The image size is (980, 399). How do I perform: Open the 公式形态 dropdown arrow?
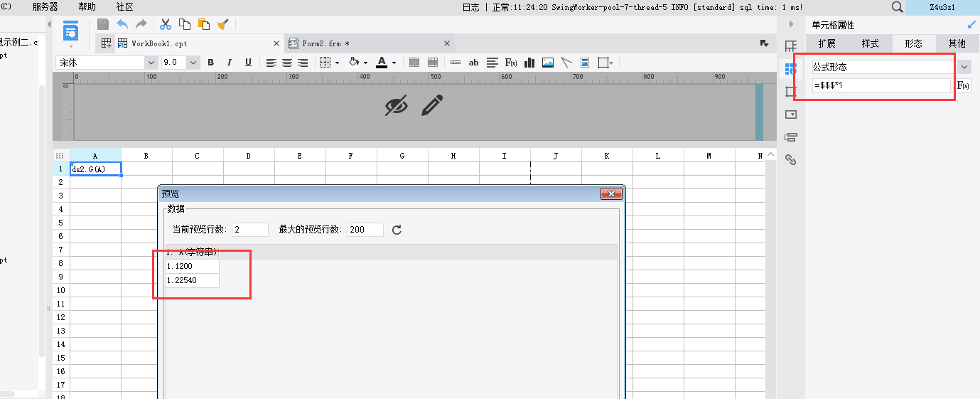tap(964, 67)
